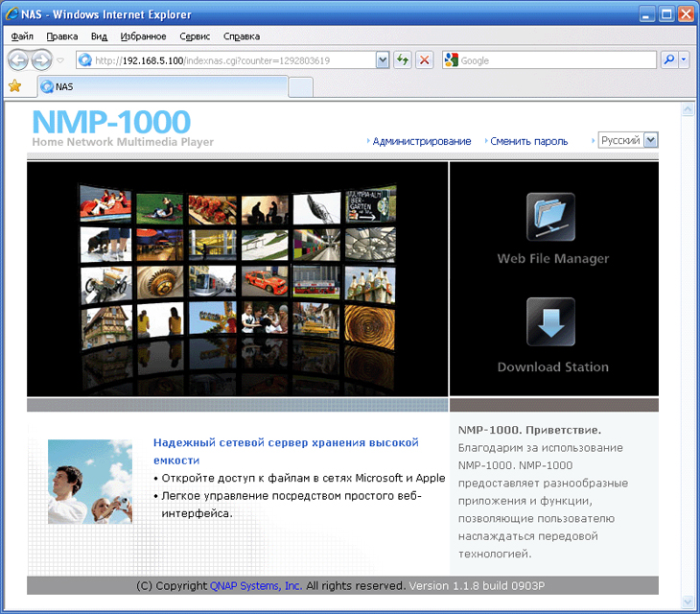Open the Download Station icon
700x614 pixels.
550,322
